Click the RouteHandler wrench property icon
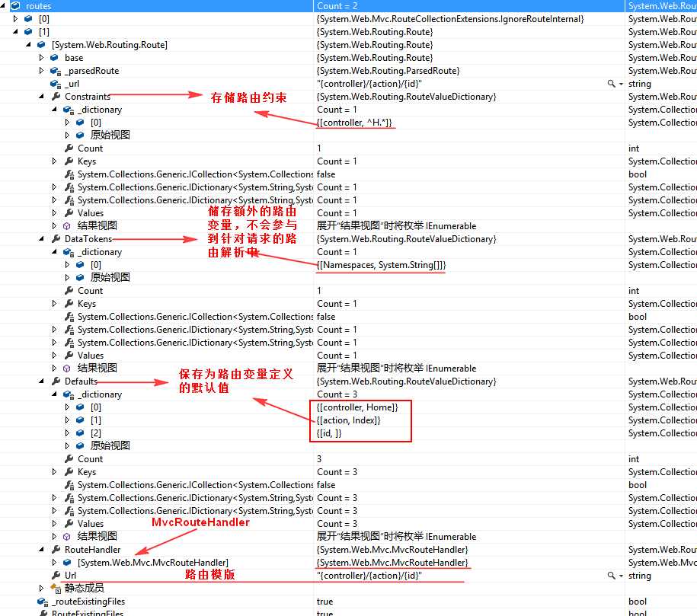Image resolution: width=697 pixels, height=616 pixels. click(x=56, y=549)
